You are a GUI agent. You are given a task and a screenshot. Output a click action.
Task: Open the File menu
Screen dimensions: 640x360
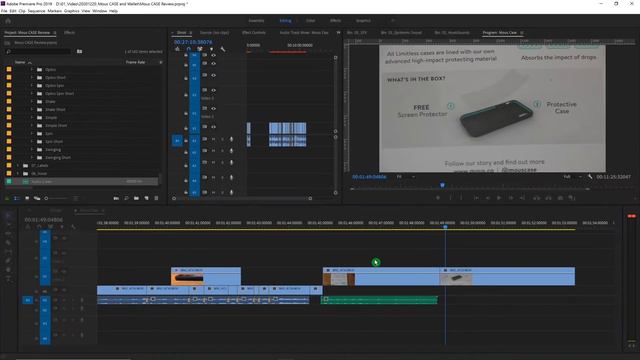pos(4,11)
